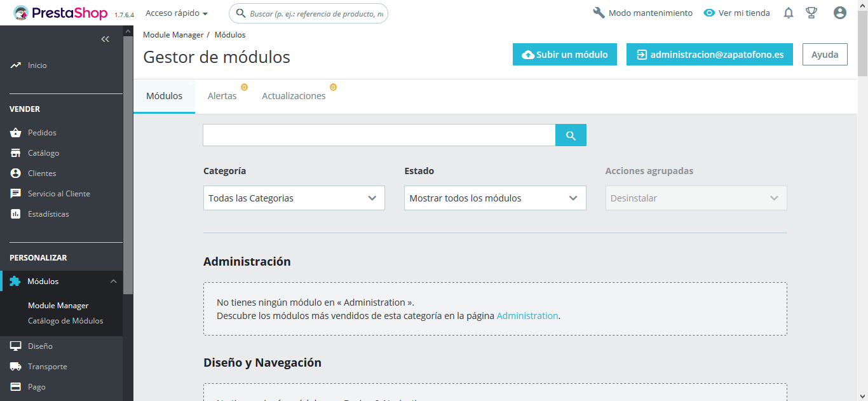Click Module Manager breadcrumb link
This screenshot has height=401, width=868.
tap(173, 35)
